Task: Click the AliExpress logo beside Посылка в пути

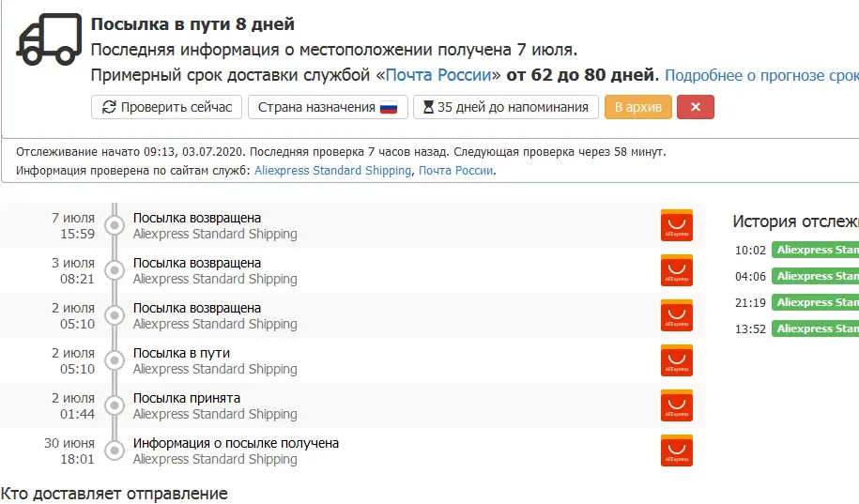Action: [677, 360]
